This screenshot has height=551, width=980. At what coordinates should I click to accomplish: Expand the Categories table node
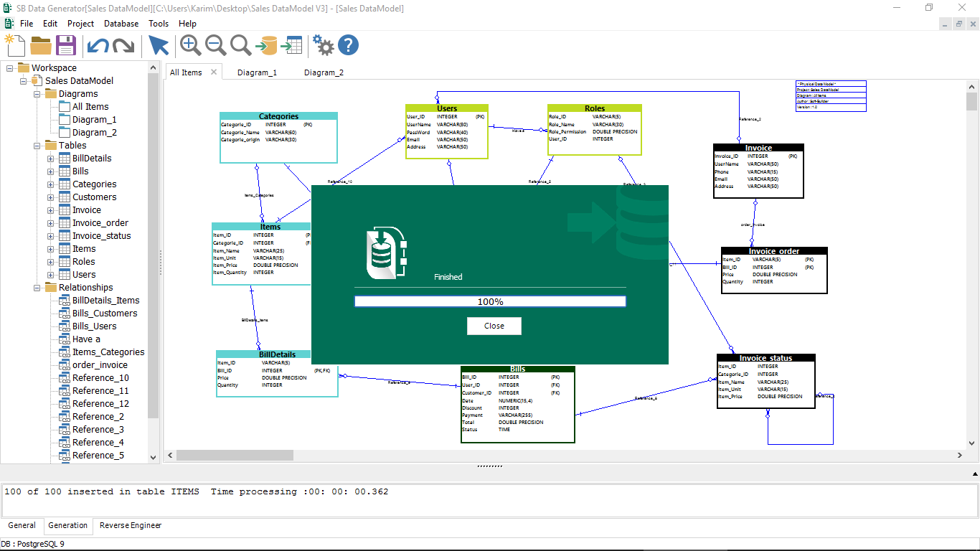pyautogui.click(x=51, y=184)
